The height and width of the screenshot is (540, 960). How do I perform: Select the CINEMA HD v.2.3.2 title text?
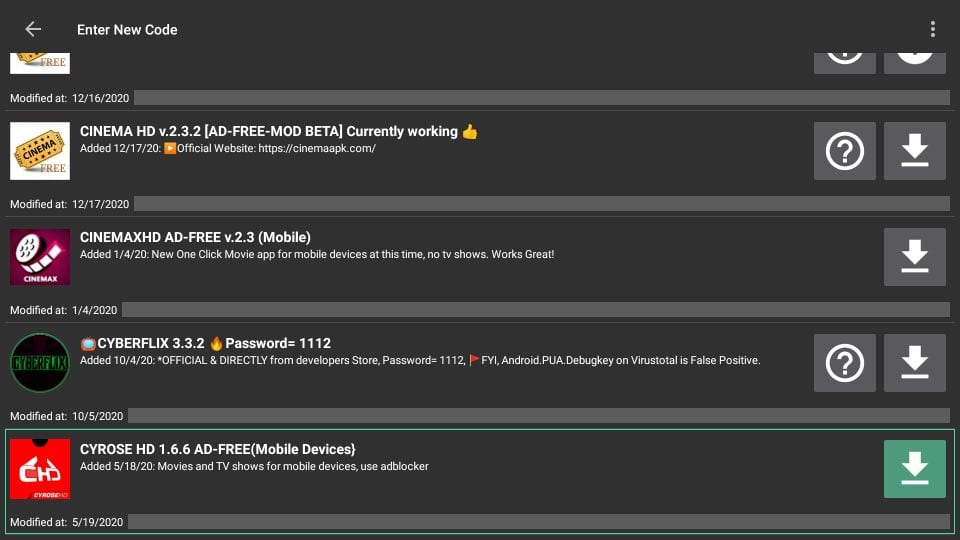(x=279, y=131)
